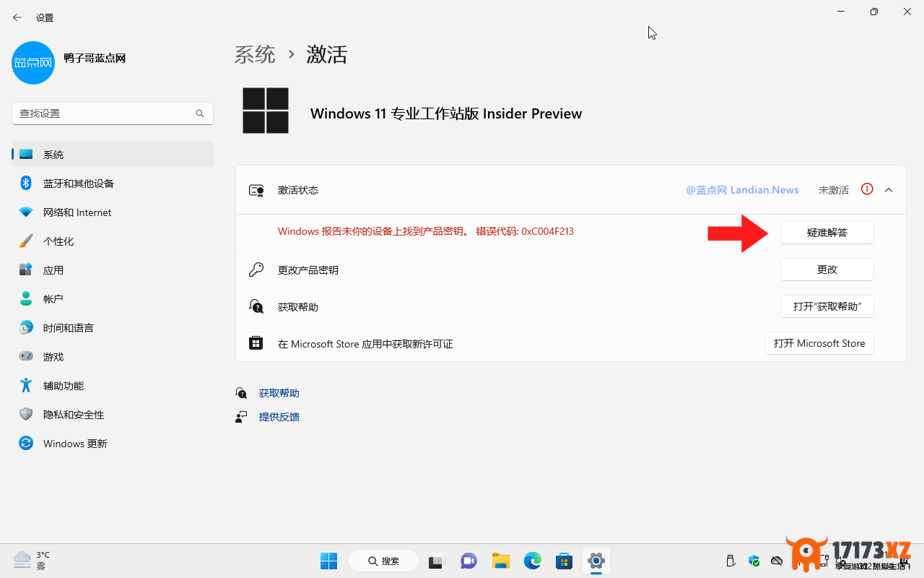Launch Microsoft Edge from taskbar
924x578 pixels.
pos(533,561)
